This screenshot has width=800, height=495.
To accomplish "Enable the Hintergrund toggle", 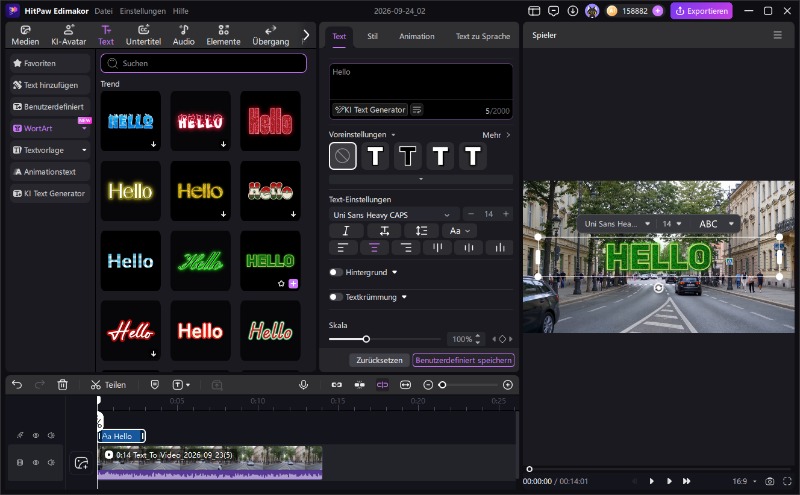I will click(335, 273).
